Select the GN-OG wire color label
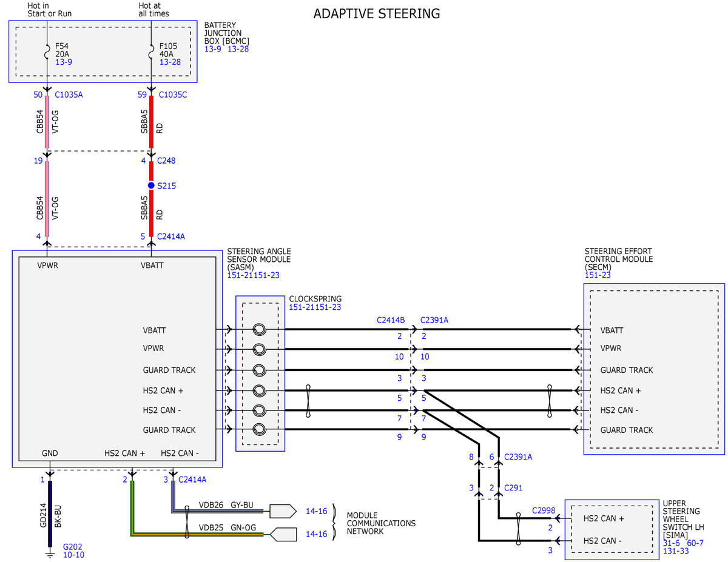The height and width of the screenshot is (562, 728). pyautogui.click(x=243, y=527)
